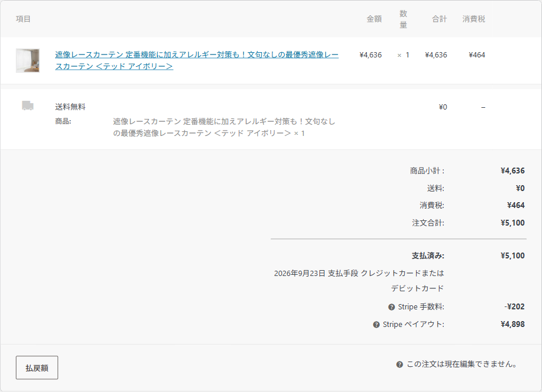Click the 消費税 column header
The image size is (542, 392).
coord(473,19)
